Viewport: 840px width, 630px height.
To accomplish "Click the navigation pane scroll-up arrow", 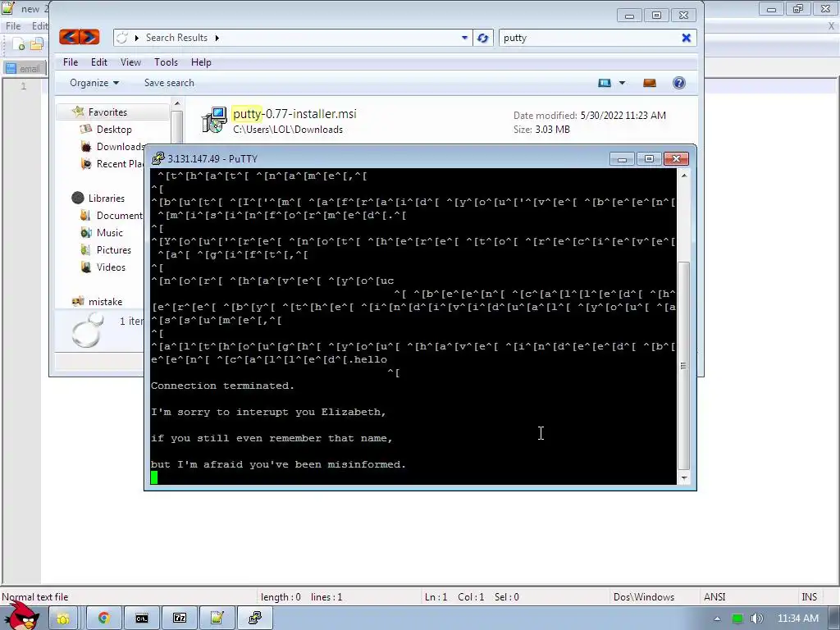I will tap(177, 103).
